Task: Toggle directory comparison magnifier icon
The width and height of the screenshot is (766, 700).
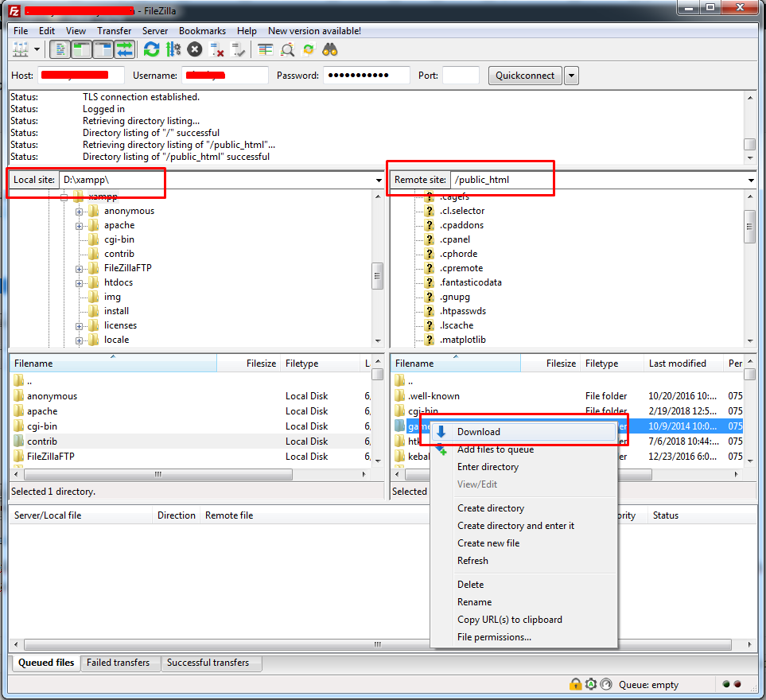Action: [287, 50]
